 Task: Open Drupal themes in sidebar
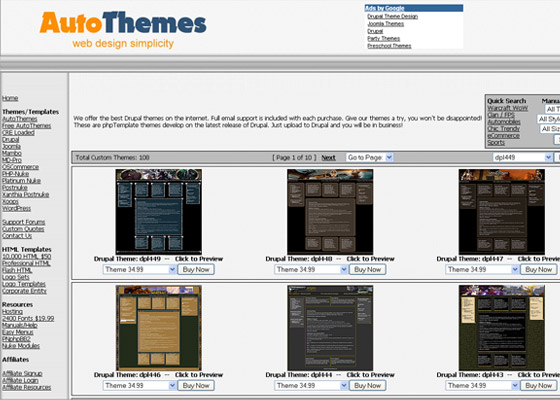click(x=11, y=140)
